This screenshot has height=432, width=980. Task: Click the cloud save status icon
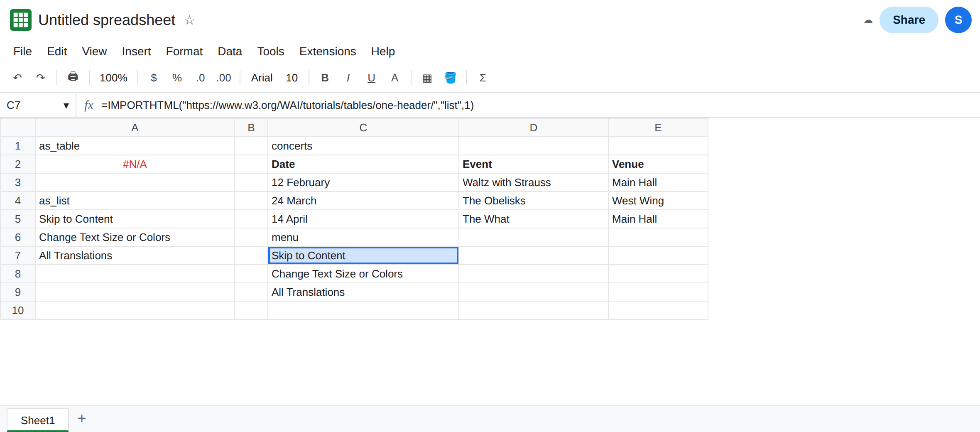[868, 21]
